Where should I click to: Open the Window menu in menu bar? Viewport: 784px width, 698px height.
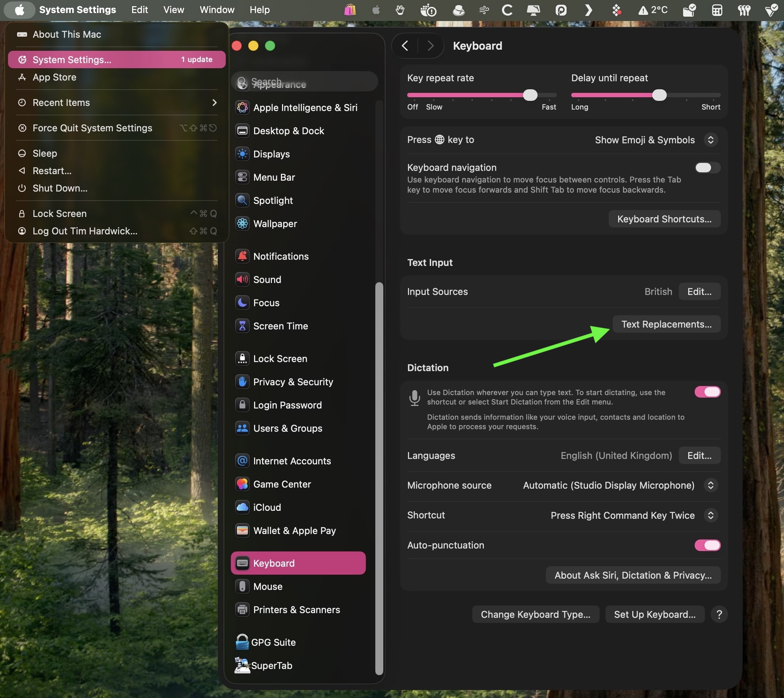217,9
